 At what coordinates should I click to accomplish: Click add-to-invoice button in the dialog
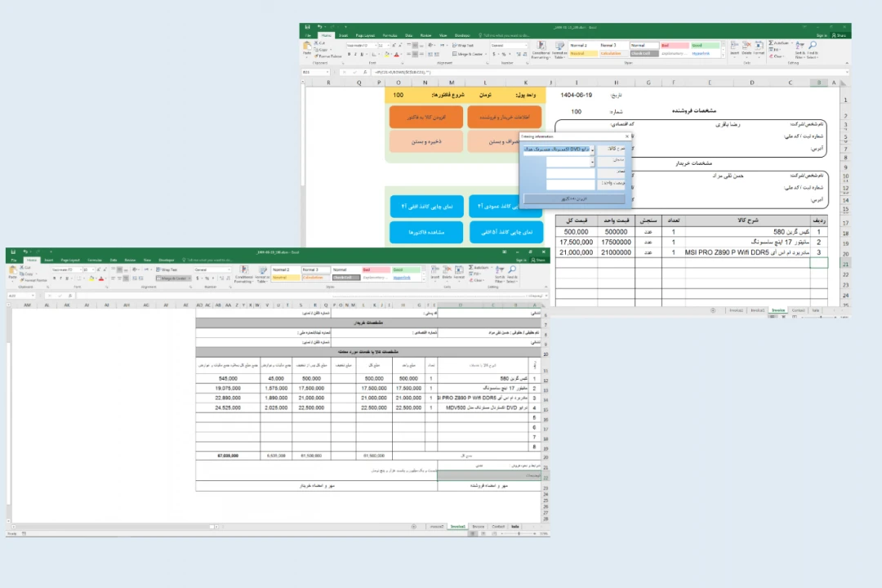point(574,198)
